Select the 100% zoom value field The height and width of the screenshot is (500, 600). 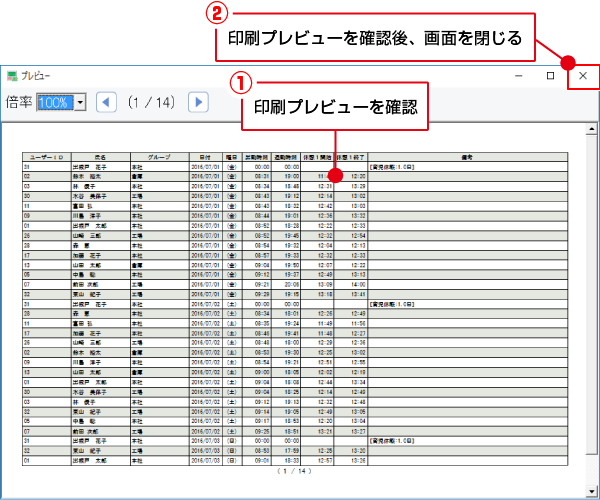pos(55,102)
